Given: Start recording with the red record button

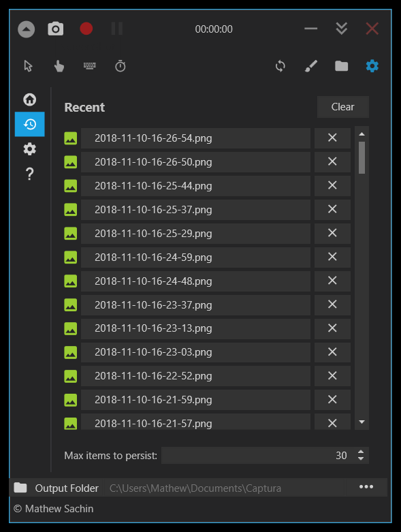Looking at the screenshot, I should [86, 29].
